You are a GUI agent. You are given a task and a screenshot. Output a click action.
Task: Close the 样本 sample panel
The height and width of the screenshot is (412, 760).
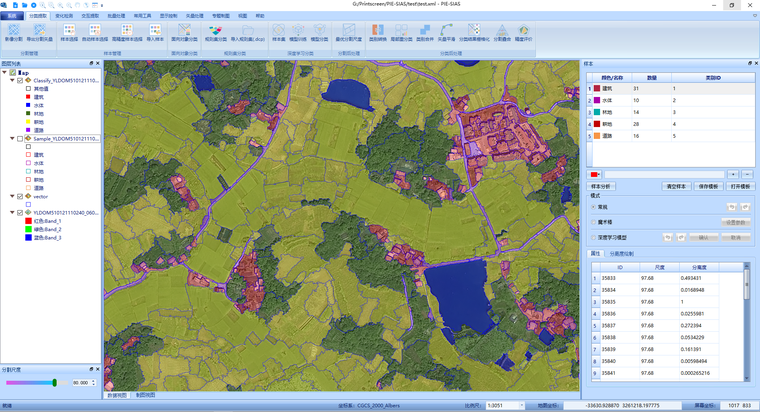click(x=756, y=63)
